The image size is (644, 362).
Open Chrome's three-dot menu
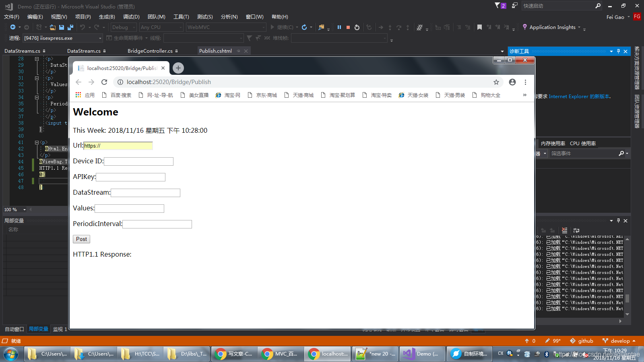525,82
